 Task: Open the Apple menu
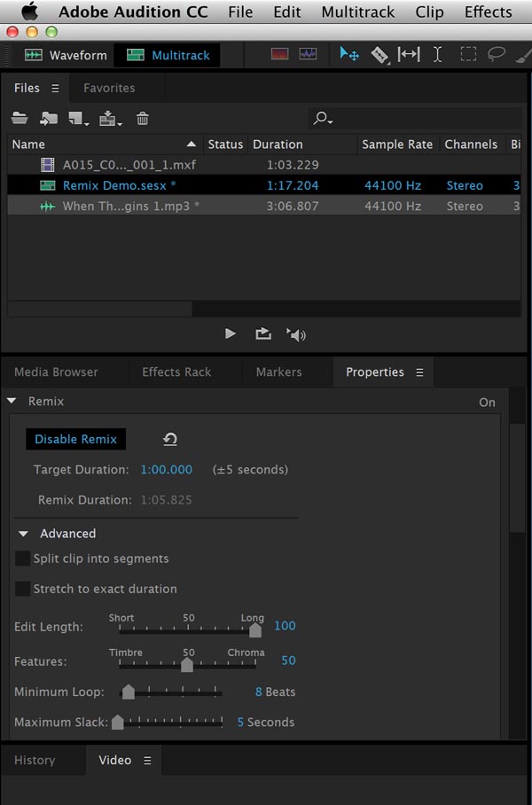click(x=30, y=11)
